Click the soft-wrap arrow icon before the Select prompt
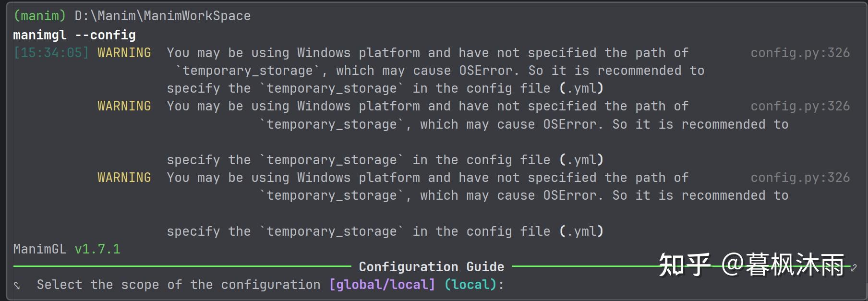 (x=17, y=286)
